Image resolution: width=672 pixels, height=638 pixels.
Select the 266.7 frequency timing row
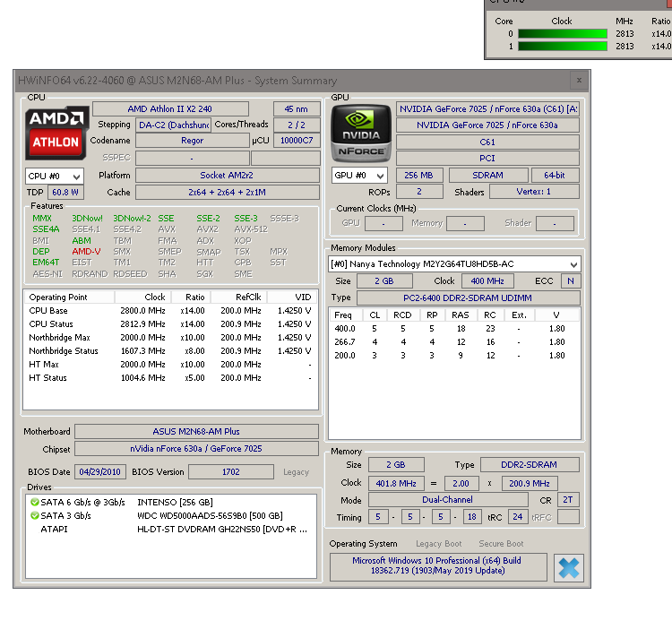click(x=454, y=342)
